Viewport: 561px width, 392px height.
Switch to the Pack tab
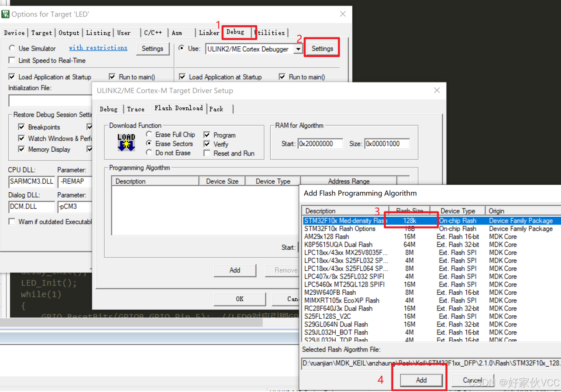coord(217,109)
